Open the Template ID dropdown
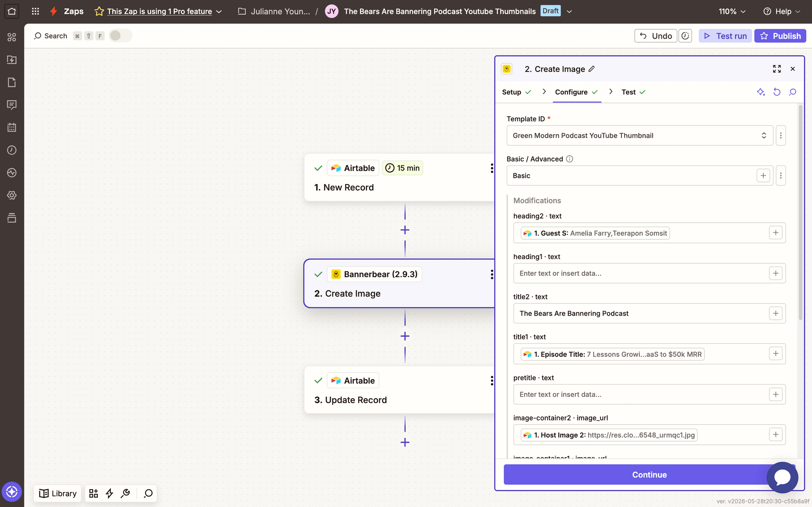The height and width of the screenshot is (507, 812). pyautogui.click(x=639, y=135)
